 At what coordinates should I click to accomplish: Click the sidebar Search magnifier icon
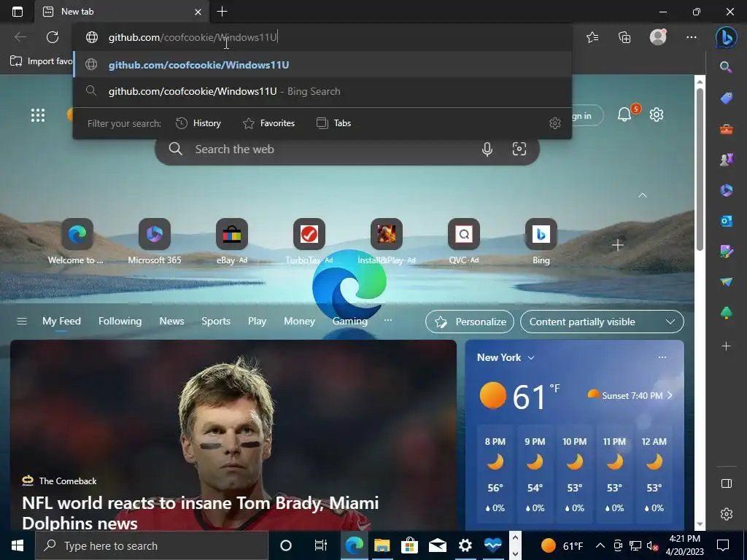coord(726,67)
